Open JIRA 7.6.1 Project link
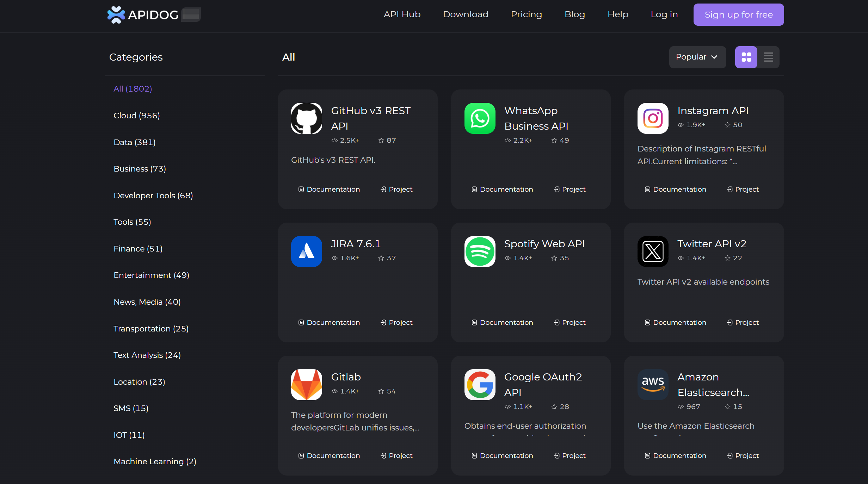This screenshot has width=868, height=484. [396, 323]
